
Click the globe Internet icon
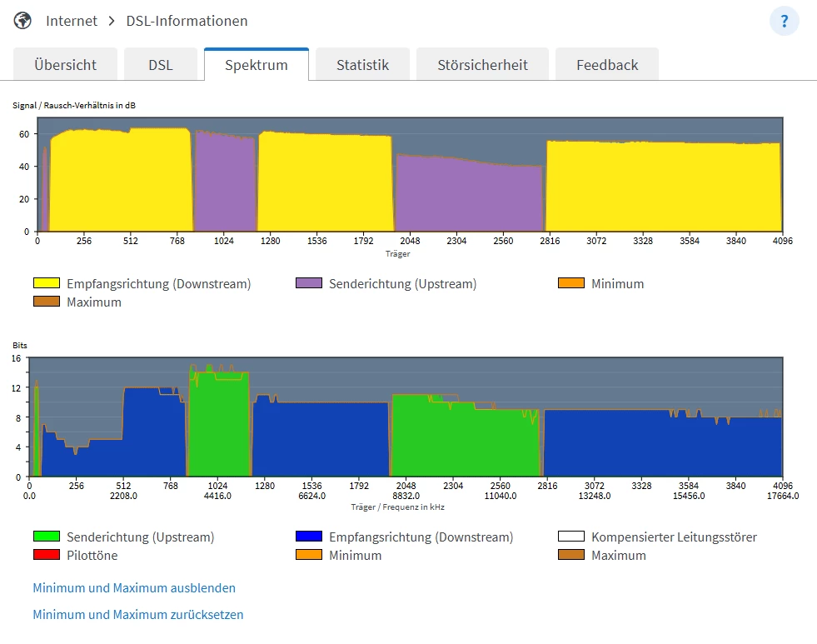23,21
